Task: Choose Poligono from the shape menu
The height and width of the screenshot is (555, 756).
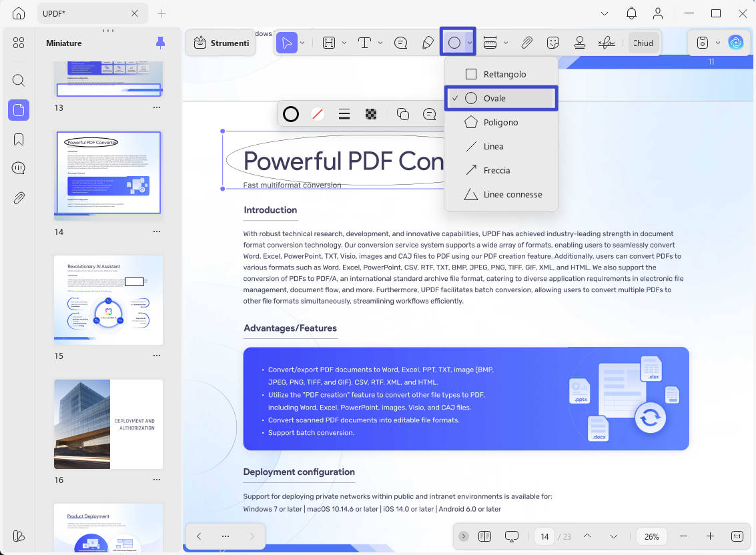Action: pyautogui.click(x=500, y=123)
